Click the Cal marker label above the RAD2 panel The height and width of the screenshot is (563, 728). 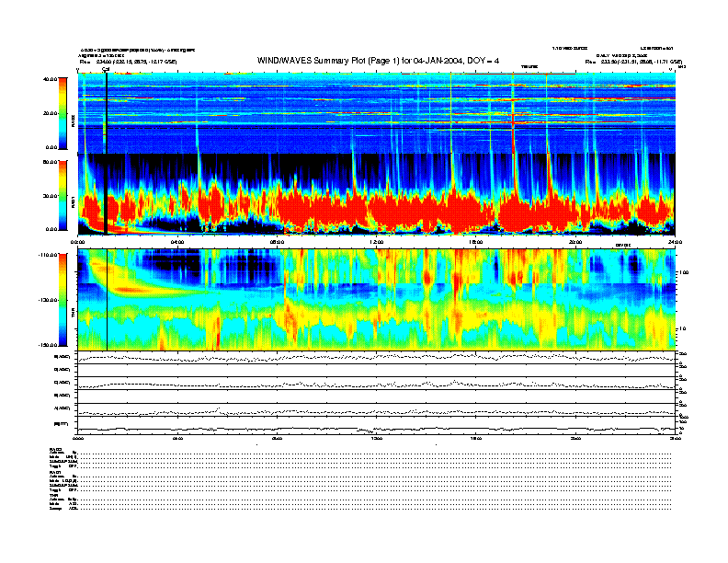click(106, 68)
